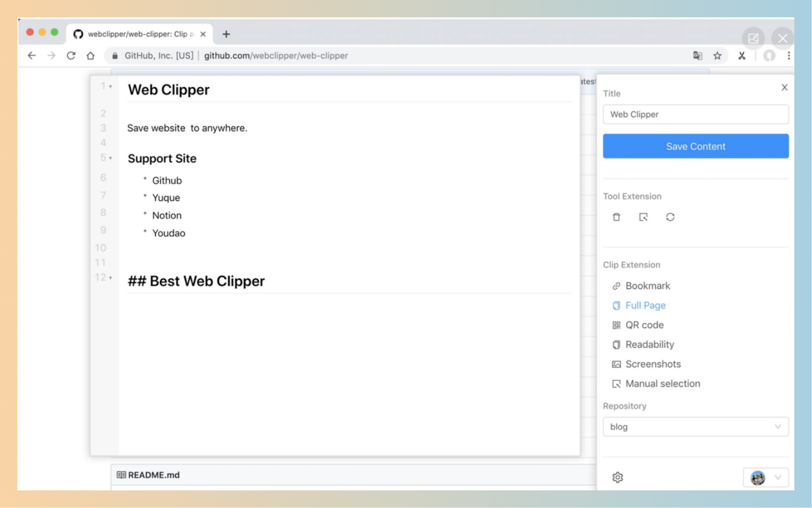
Task: Click the '## Best Web Clipper' heading text
Action: pyautogui.click(x=196, y=281)
